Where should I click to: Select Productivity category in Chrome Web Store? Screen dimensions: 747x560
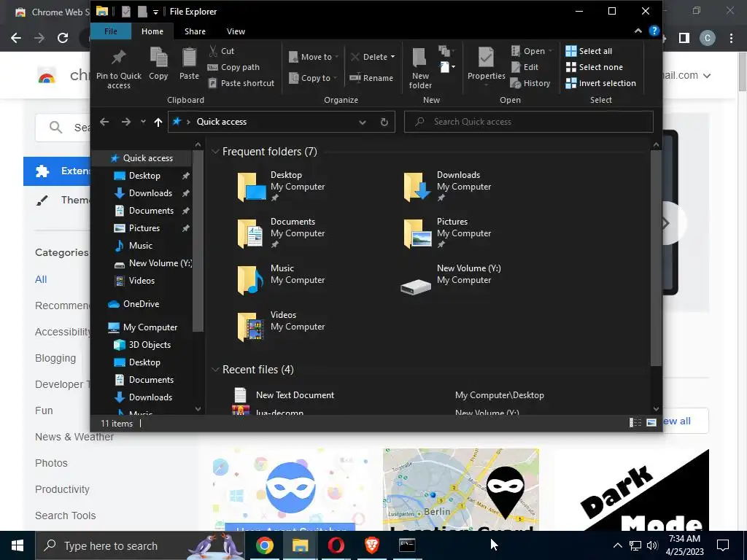pos(62,489)
